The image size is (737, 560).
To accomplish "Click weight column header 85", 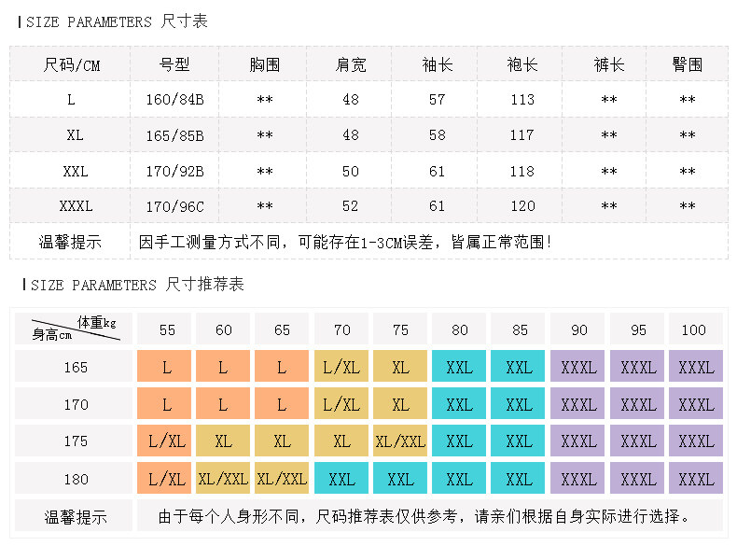I will pos(520,329).
